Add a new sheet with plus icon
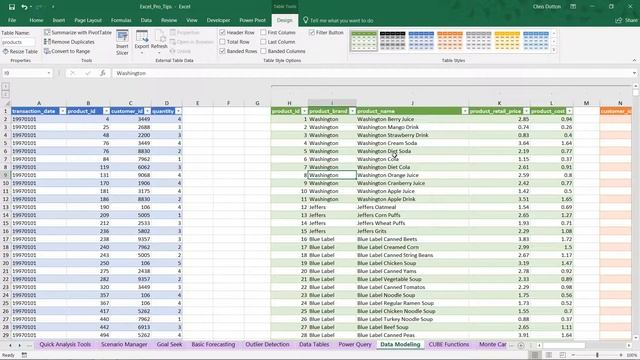Viewport: 640px width, 360px height. [x=520, y=345]
